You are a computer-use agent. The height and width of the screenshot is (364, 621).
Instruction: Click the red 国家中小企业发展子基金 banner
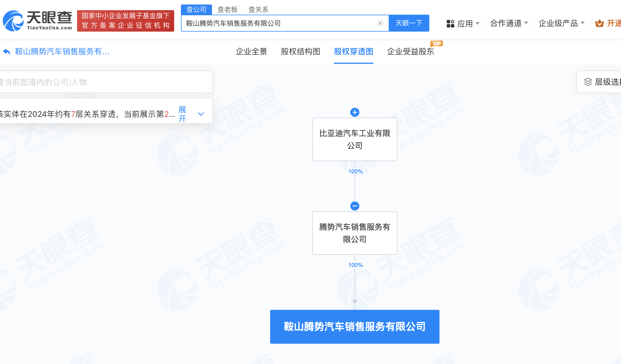coord(126,21)
